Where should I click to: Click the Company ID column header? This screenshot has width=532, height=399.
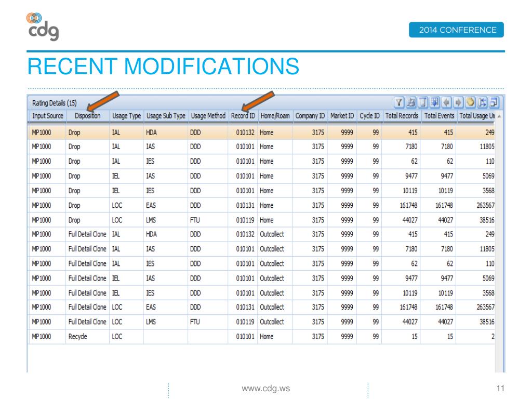click(310, 116)
